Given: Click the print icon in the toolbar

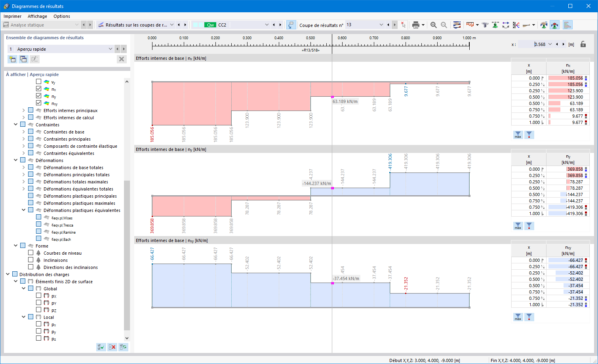Looking at the screenshot, I should point(415,25).
